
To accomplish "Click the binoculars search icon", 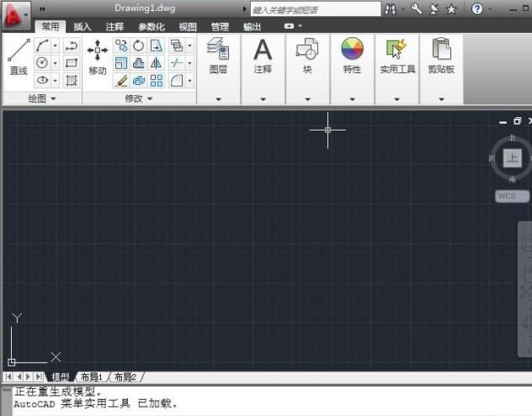I will (x=391, y=8).
